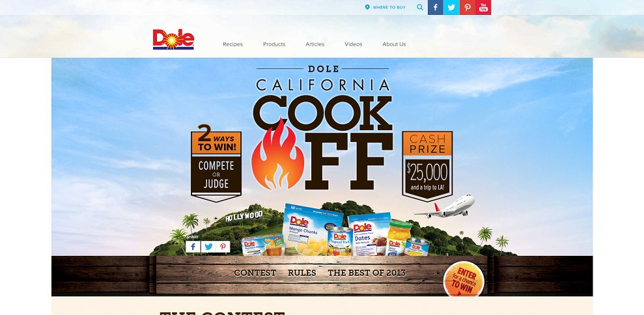644x315 pixels.
Task: Open the Recipes menu
Action: [233, 44]
